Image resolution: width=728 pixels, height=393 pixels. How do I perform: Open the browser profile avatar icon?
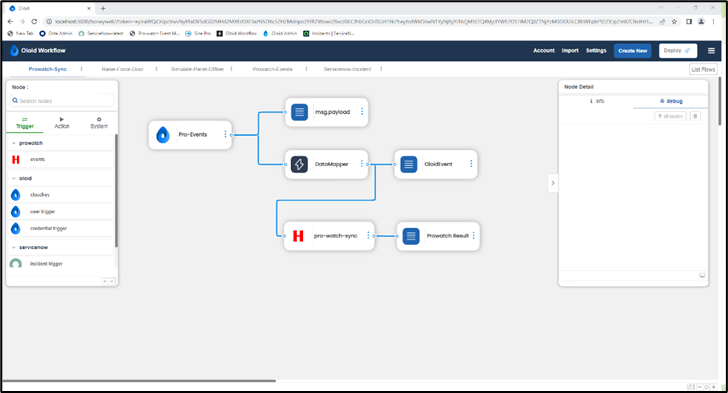[x=701, y=21]
